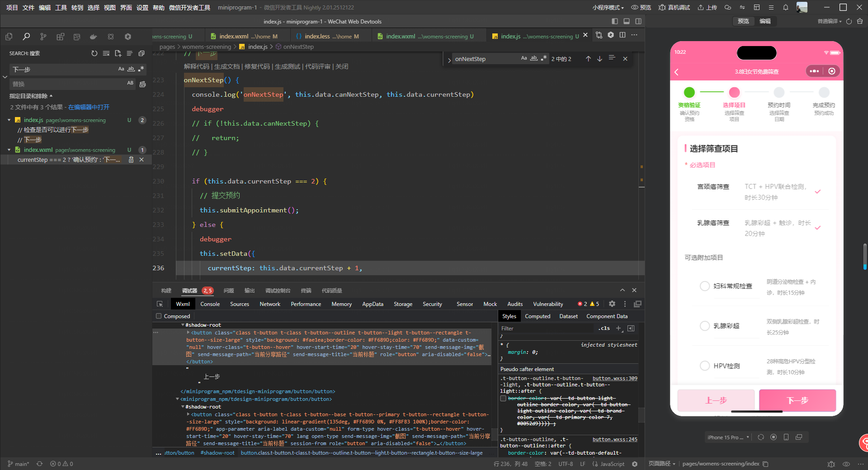Click the 在编辑器中打开 link

[89, 107]
